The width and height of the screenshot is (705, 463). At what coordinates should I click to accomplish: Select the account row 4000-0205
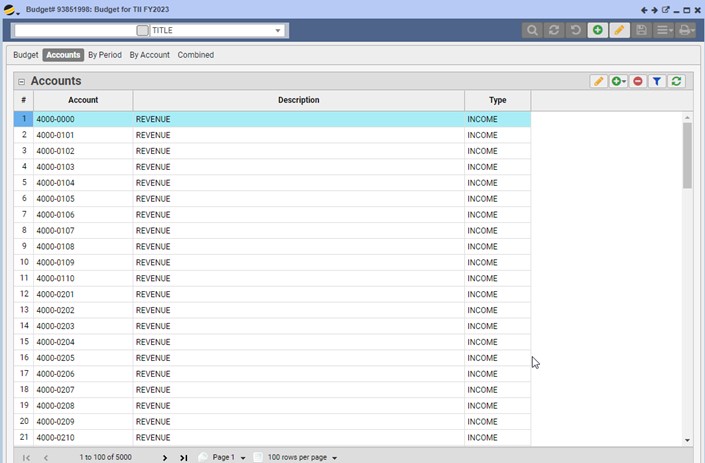[83, 358]
